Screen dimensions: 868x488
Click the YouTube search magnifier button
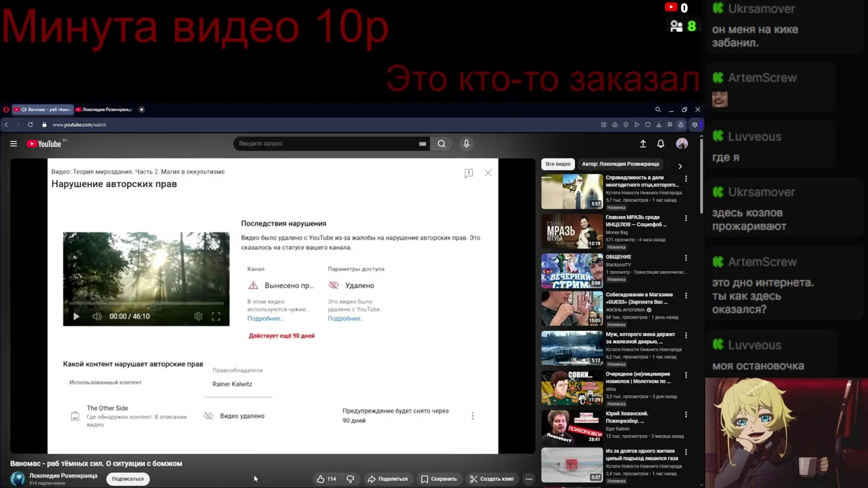(x=441, y=144)
